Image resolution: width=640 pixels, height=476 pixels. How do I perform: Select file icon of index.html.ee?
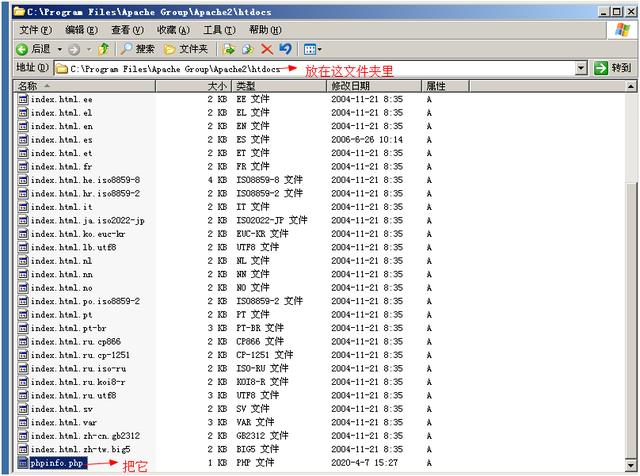pyautogui.click(x=23, y=99)
